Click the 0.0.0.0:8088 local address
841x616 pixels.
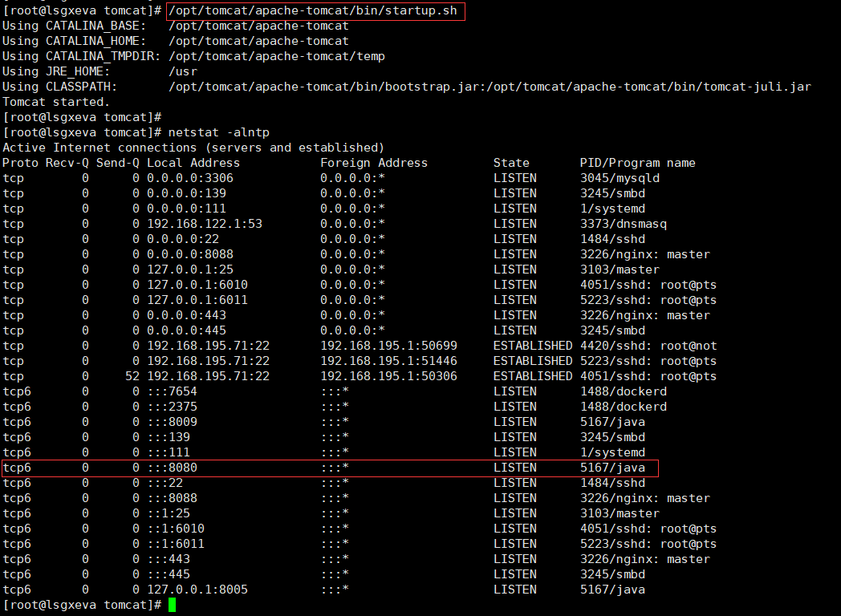pos(190,254)
